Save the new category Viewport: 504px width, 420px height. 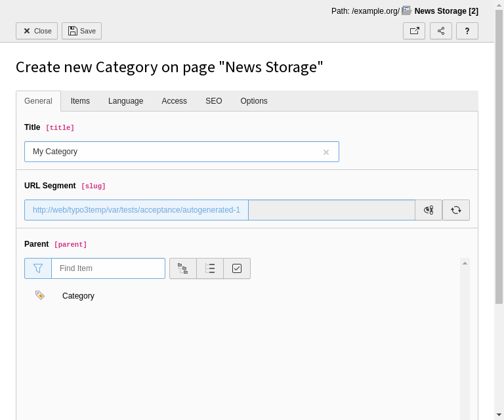tap(82, 31)
